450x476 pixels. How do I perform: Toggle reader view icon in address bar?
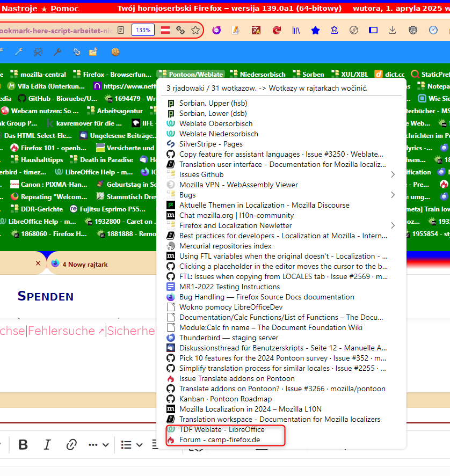(121, 30)
